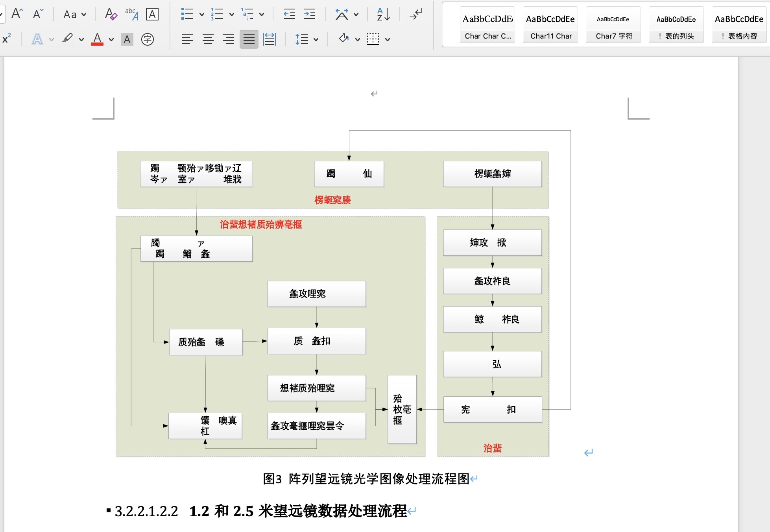Apply multilevel list
The image size is (770, 532).
point(247,14)
